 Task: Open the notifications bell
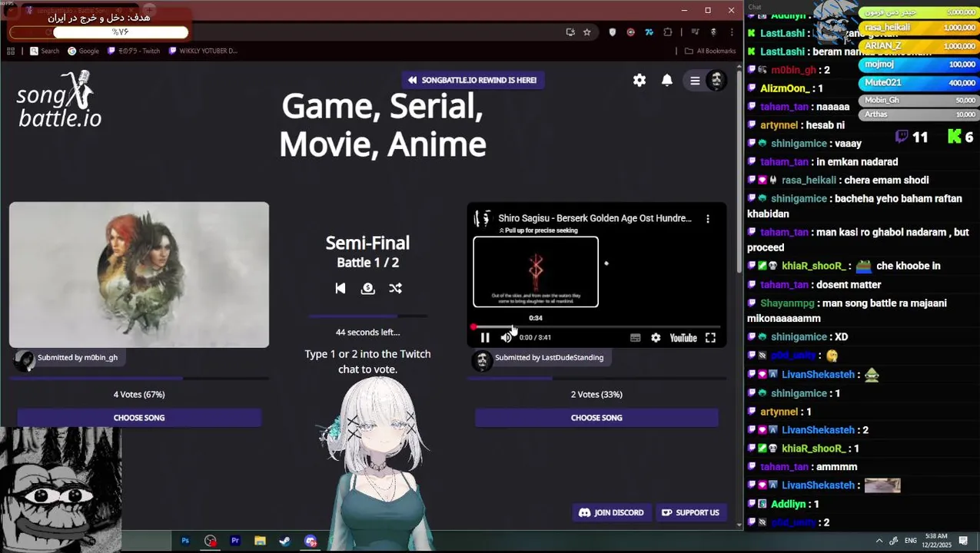[x=667, y=80]
